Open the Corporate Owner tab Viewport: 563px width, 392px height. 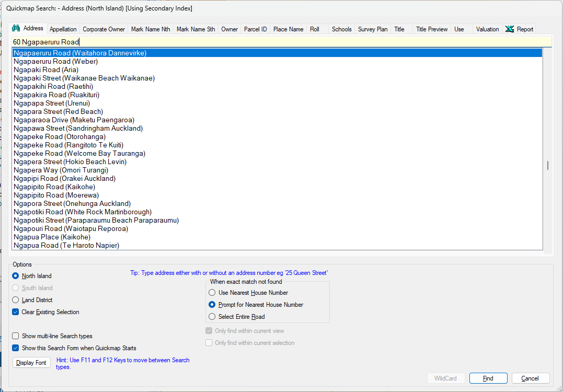click(104, 29)
